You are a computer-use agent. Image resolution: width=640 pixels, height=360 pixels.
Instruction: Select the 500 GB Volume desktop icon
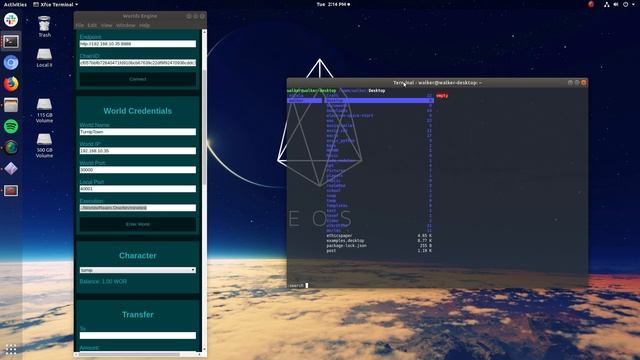pyautogui.click(x=44, y=145)
